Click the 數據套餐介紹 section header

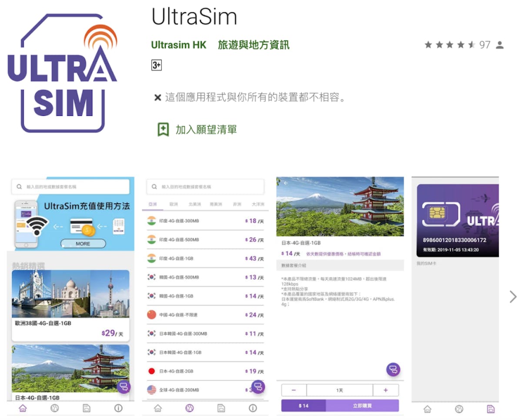click(340, 265)
